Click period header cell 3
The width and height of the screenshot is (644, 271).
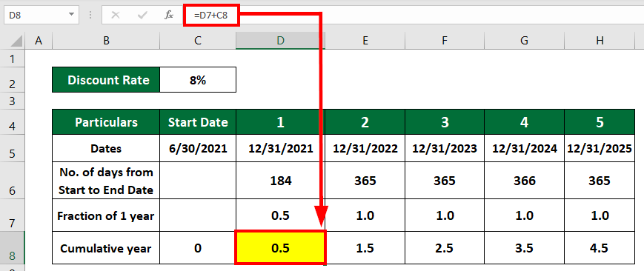[445, 122]
